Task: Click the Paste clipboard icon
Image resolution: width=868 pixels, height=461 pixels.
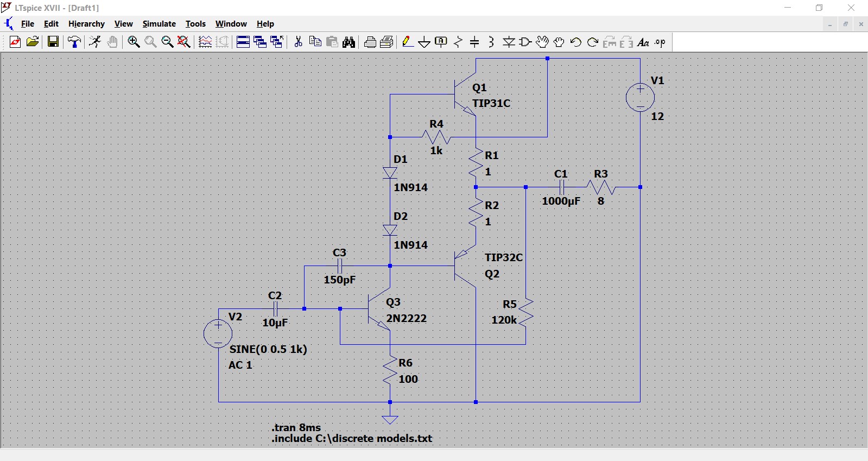Action: [332, 42]
